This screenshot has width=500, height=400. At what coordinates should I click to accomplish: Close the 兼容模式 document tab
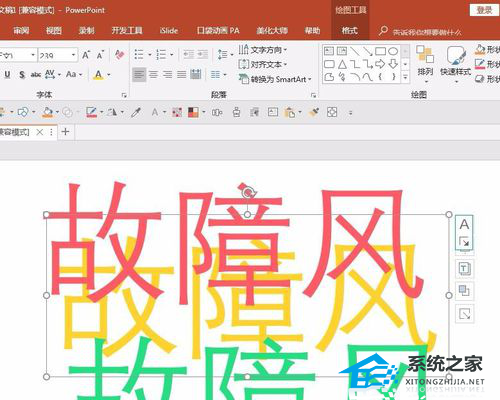point(39,132)
